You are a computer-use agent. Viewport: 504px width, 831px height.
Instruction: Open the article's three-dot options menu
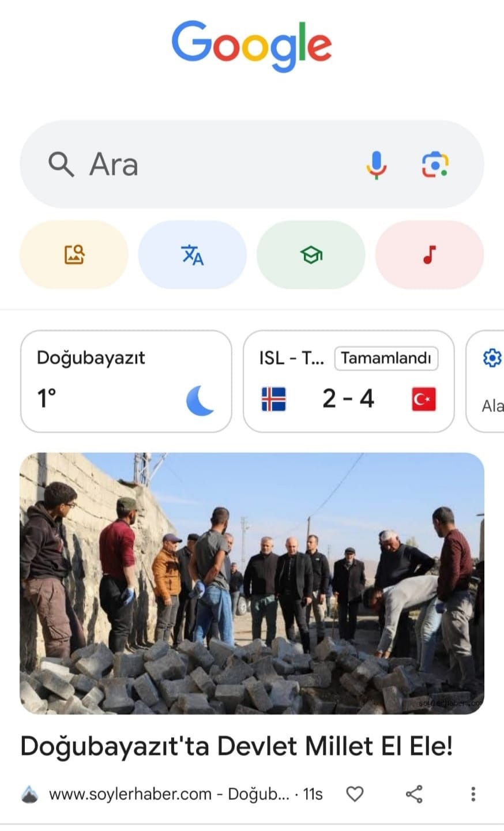[473, 794]
